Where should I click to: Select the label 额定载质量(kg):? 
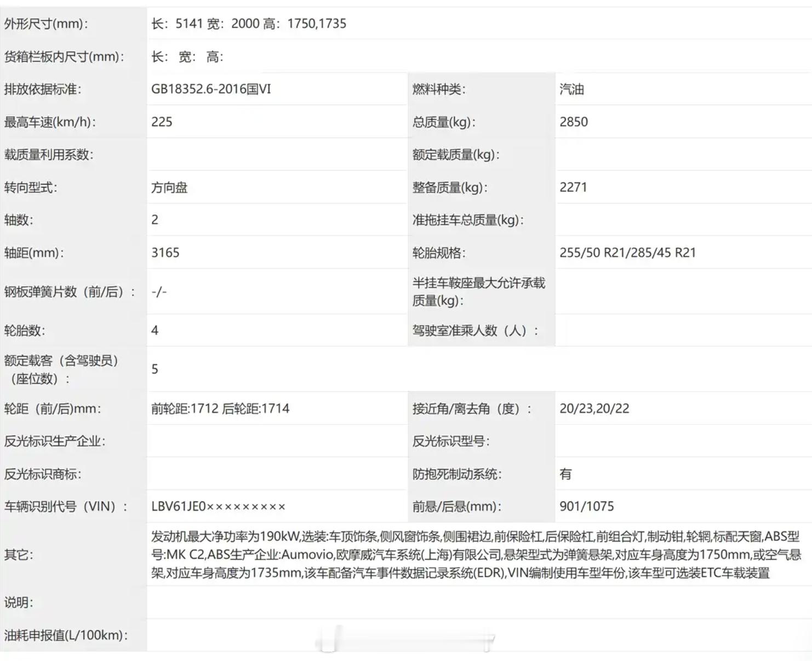click(456, 155)
